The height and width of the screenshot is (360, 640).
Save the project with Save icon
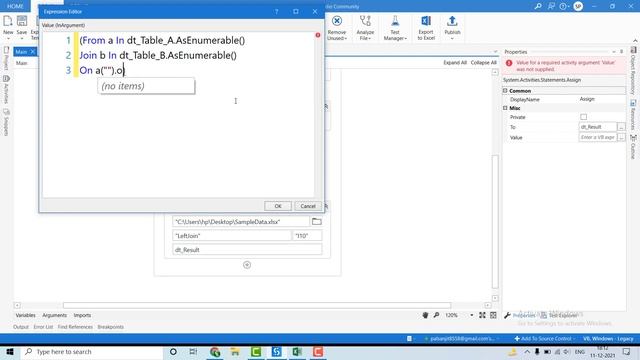click(22, 21)
